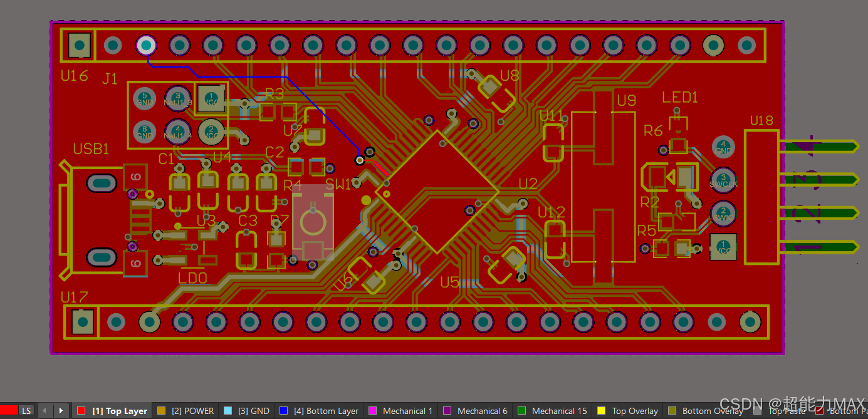Select debug header pad 4 GND
This screenshot has height=419, width=868.
[x=723, y=147]
